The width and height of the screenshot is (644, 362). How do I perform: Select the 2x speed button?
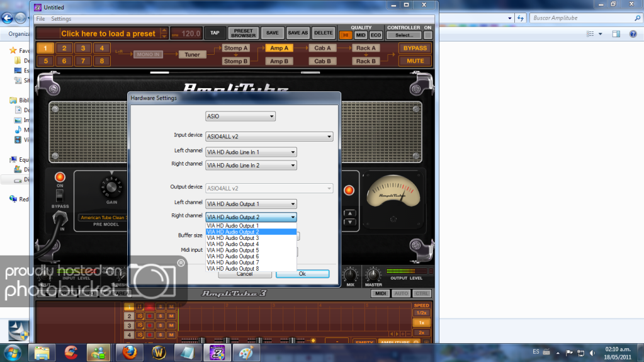click(422, 332)
